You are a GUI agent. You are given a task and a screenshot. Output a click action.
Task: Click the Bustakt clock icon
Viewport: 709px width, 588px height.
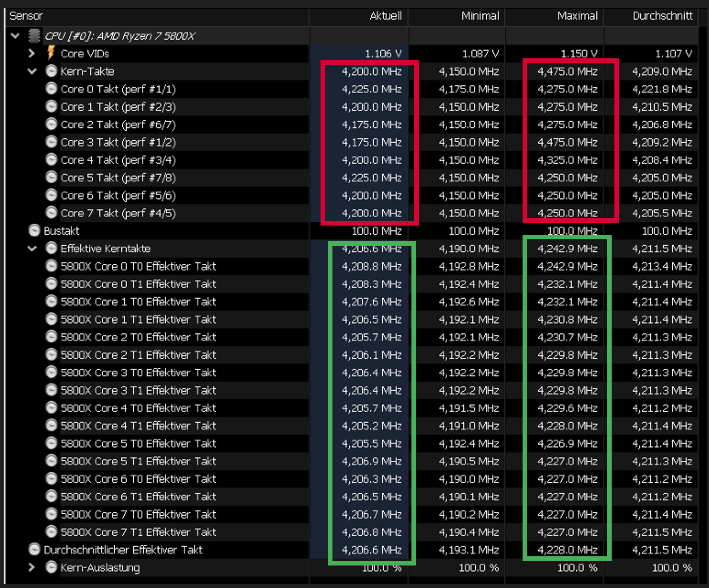pos(34,230)
